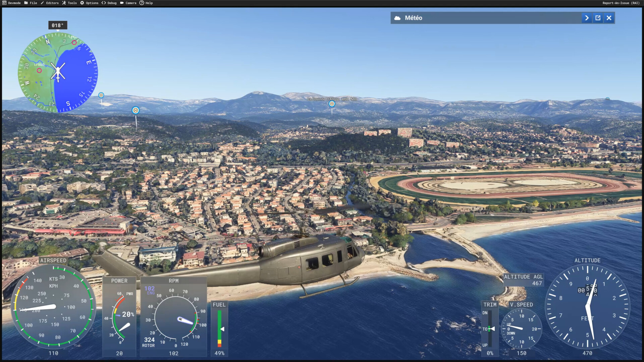This screenshot has width=644, height=362.
Task: Click the Report-An-Issue (RAI) link
Action: click(x=621, y=3)
